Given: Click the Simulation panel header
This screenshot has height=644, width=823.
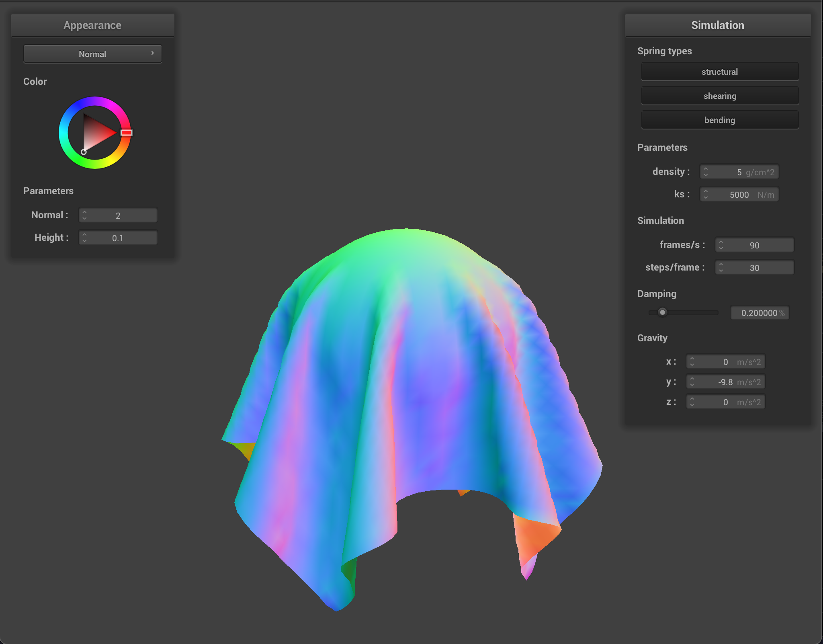Looking at the screenshot, I should (x=718, y=25).
